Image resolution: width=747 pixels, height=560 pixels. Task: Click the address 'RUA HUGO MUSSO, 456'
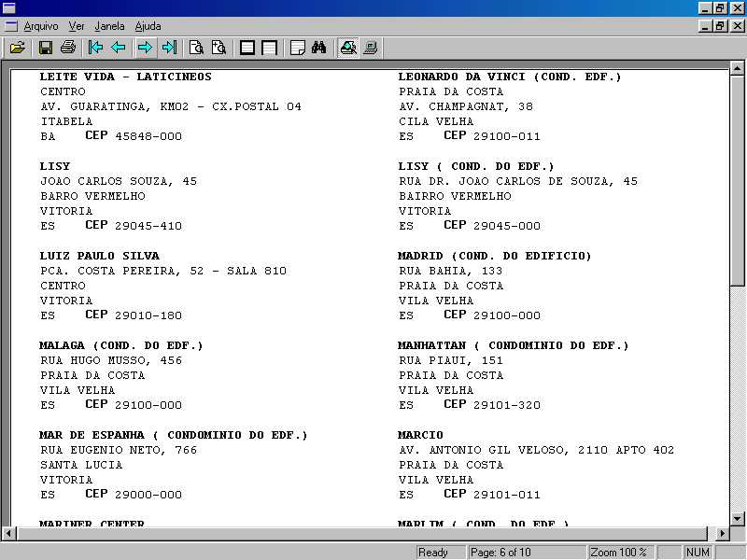coord(111,360)
